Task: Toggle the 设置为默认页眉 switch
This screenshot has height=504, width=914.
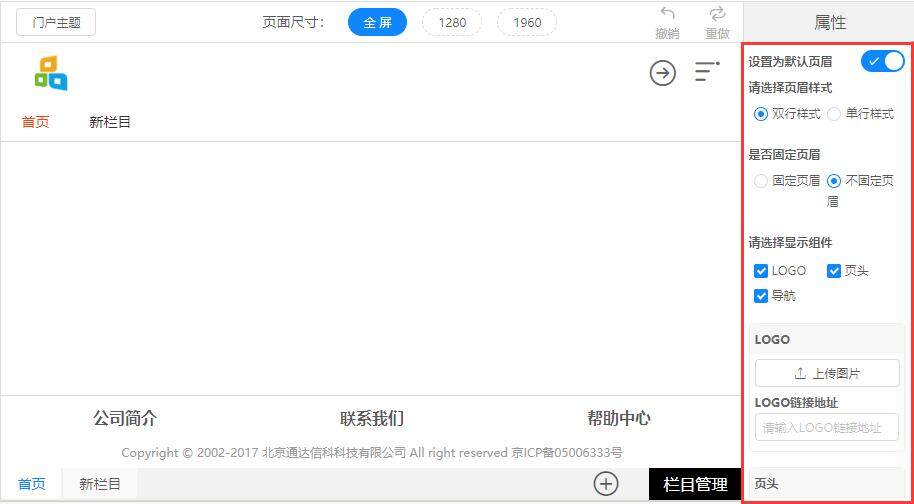Action: [883, 61]
